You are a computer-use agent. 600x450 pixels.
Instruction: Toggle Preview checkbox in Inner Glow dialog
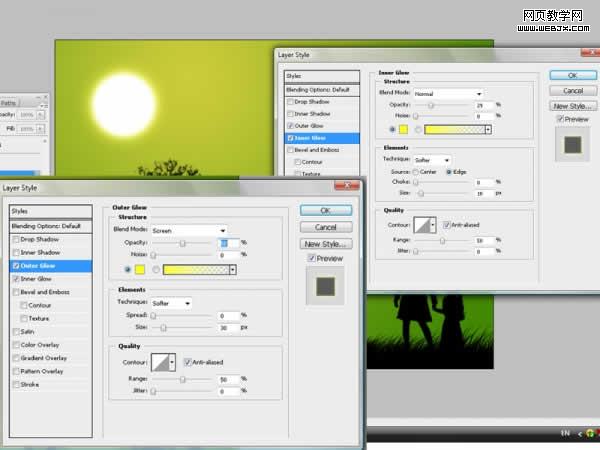pyautogui.click(x=560, y=119)
